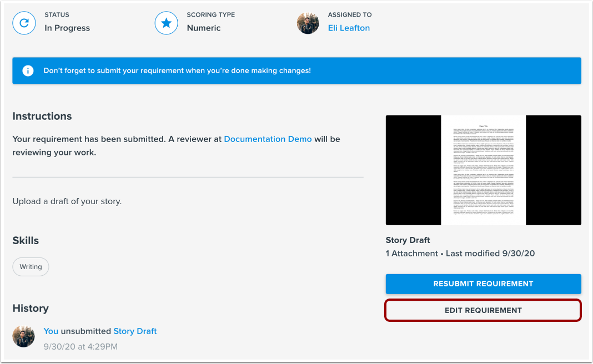Open the Story Draft document thumbnail
Image resolution: width=593 pixels, height=364 pixels.
483,169
